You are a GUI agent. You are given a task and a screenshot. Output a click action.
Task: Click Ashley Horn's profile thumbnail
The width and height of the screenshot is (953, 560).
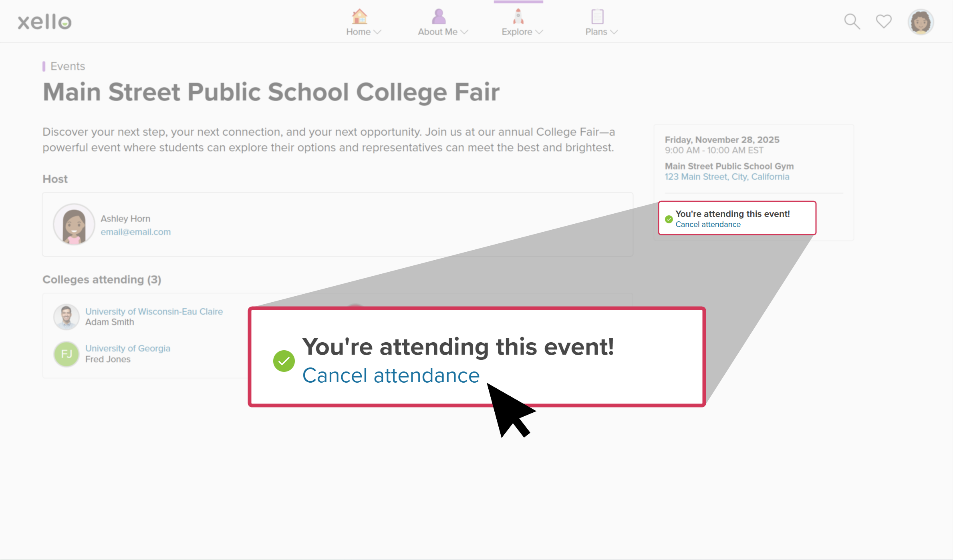(x=74, y=224)
